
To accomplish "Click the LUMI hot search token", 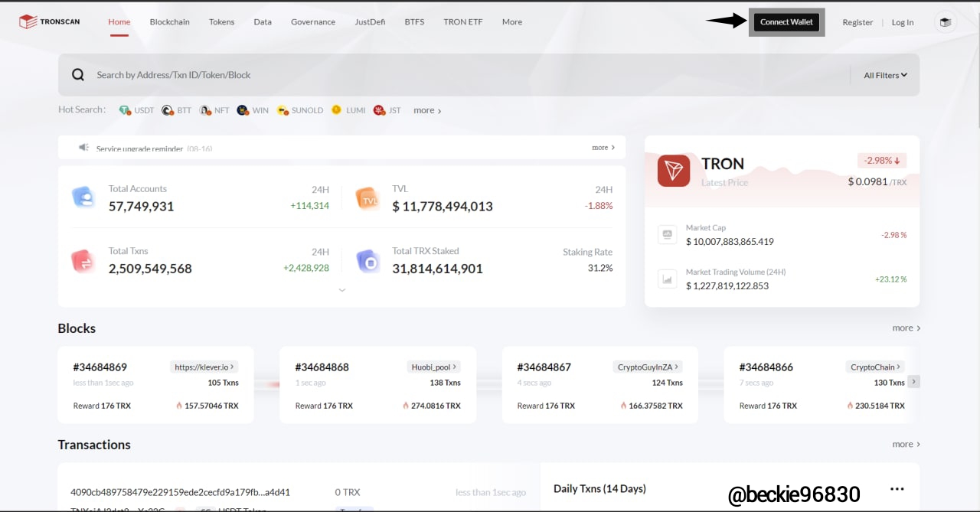I will click(x=348, y=110).
